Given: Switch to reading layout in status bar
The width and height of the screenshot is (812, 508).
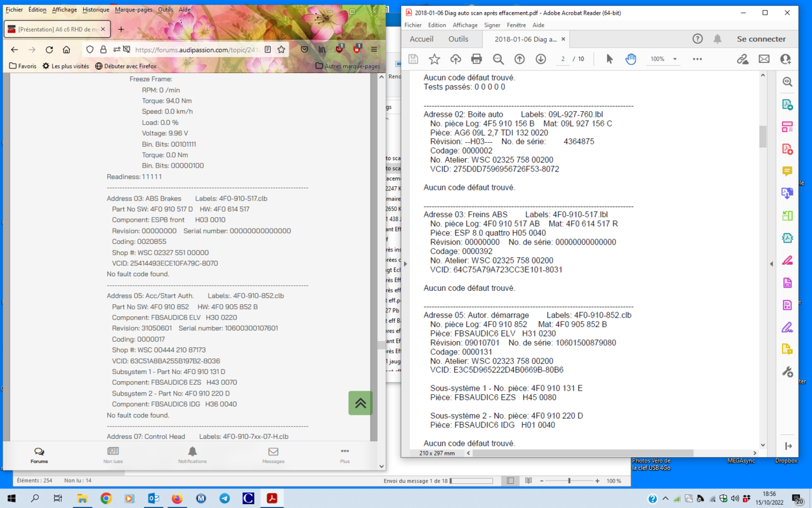Looking at the screenshot, I should click(528, 481).
